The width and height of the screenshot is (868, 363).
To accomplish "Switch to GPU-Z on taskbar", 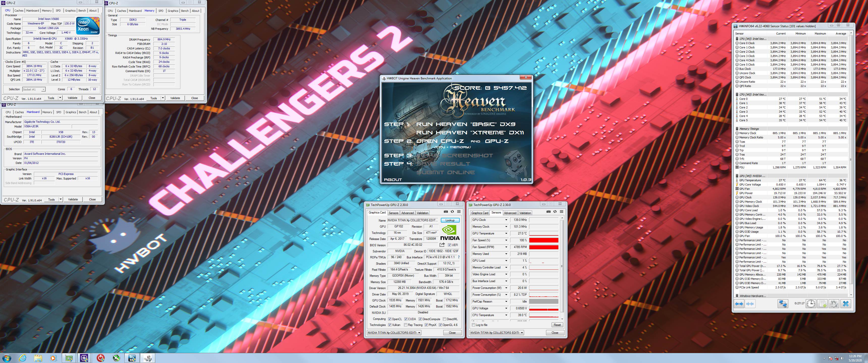I will click(x=69, y=358).
